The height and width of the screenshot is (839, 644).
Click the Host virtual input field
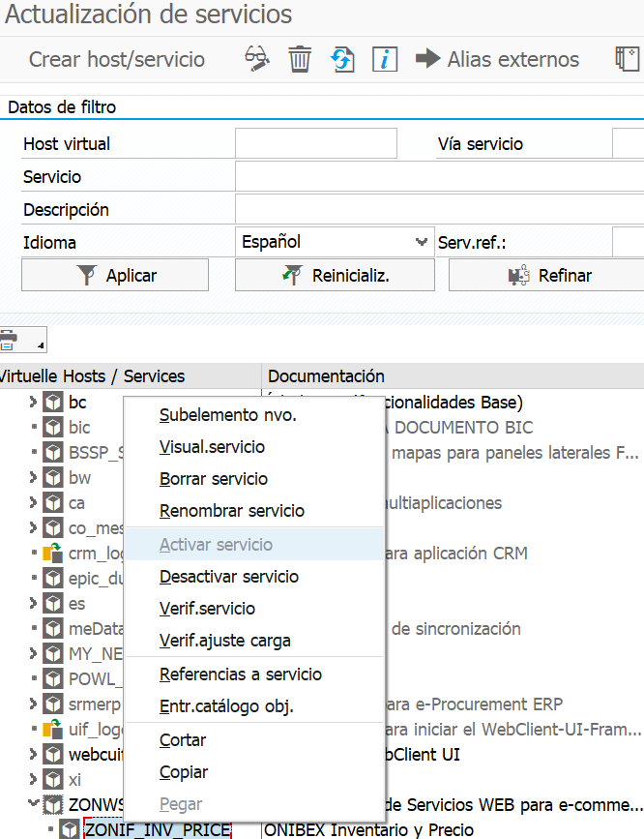point(315,143)
